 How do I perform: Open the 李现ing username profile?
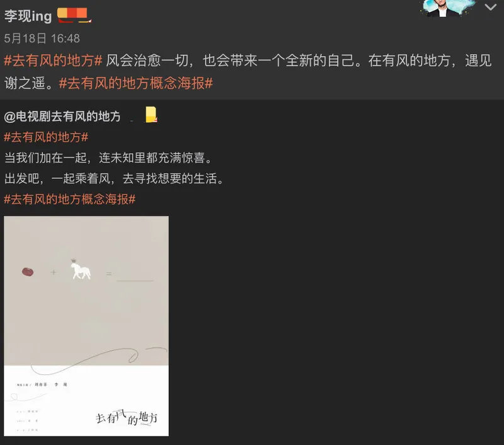point(28,16)
